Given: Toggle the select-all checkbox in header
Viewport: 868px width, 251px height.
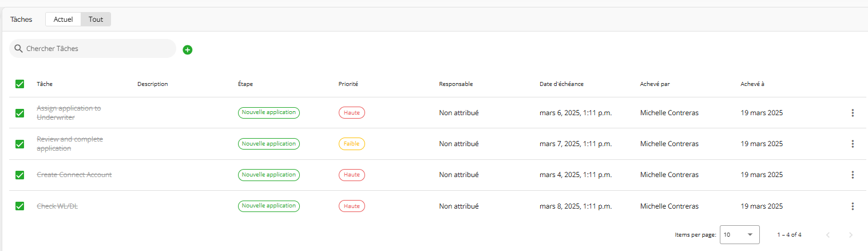Looking at the screenshot, I should [x=19, y=84].
